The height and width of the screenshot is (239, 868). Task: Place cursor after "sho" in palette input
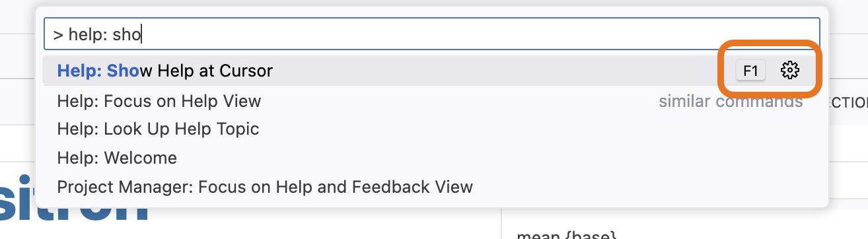143,34
